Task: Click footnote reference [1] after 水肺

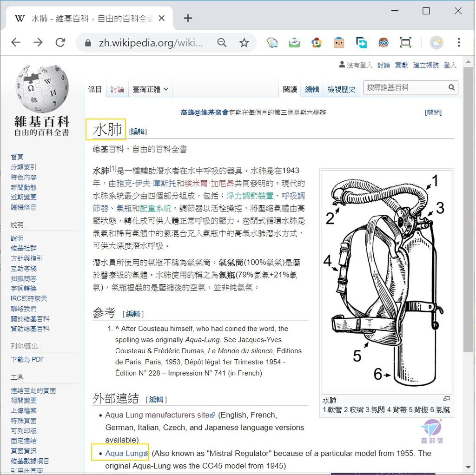Action: coord(112,168)
